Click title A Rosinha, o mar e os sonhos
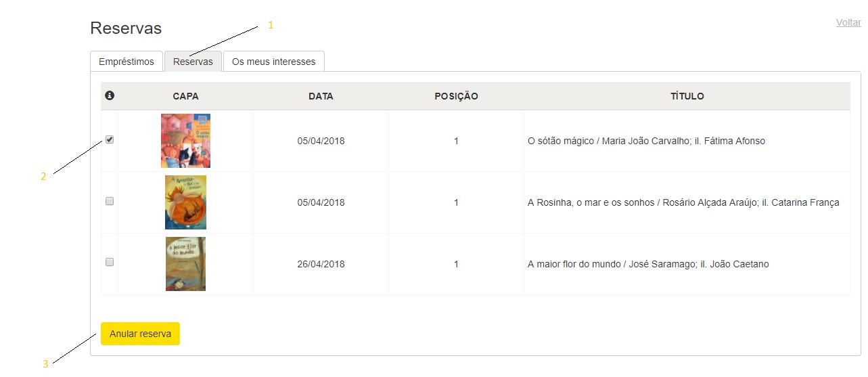This screenshot has width=868, height=377. pyautogui.click(x=683, y=202)
